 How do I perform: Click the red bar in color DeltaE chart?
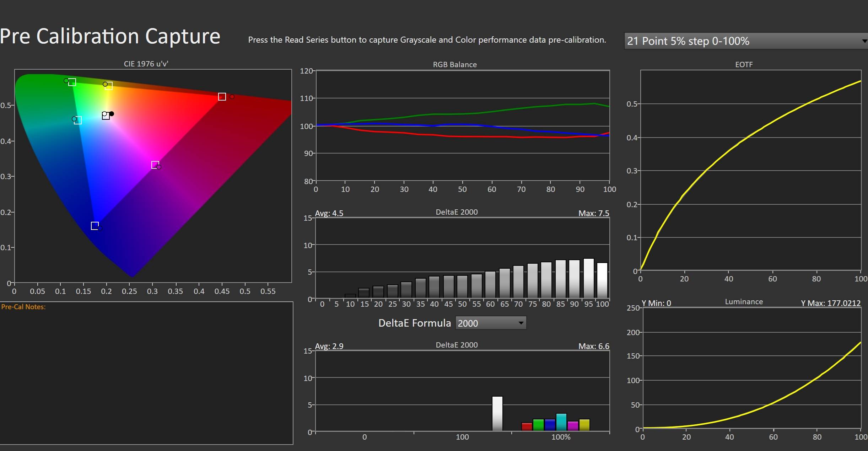527,426
